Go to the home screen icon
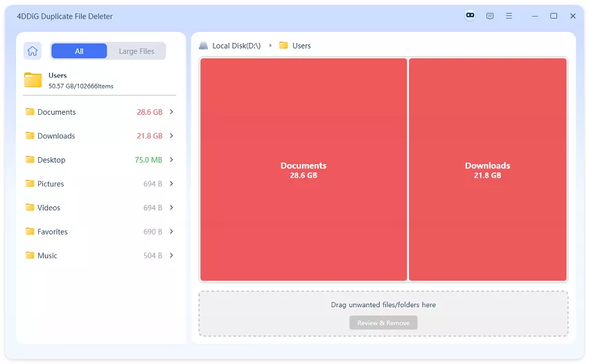The width and height of the screenshot is (589, 364). (33, 51)
